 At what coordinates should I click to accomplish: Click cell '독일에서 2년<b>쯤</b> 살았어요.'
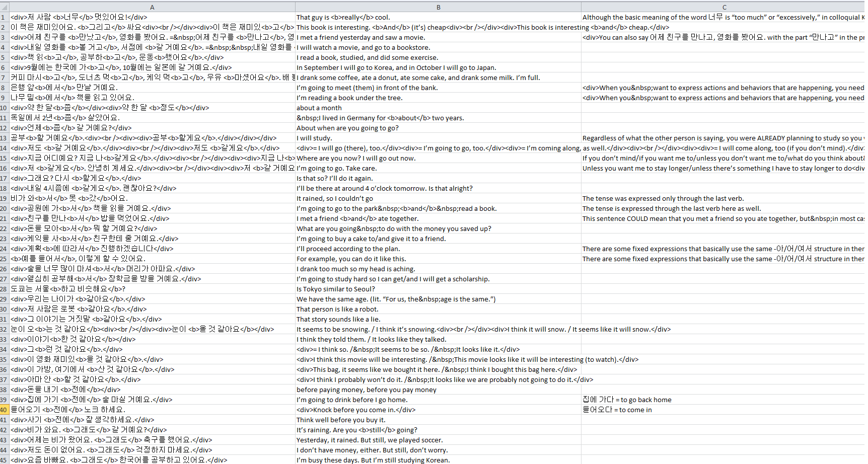click(152, 118)
